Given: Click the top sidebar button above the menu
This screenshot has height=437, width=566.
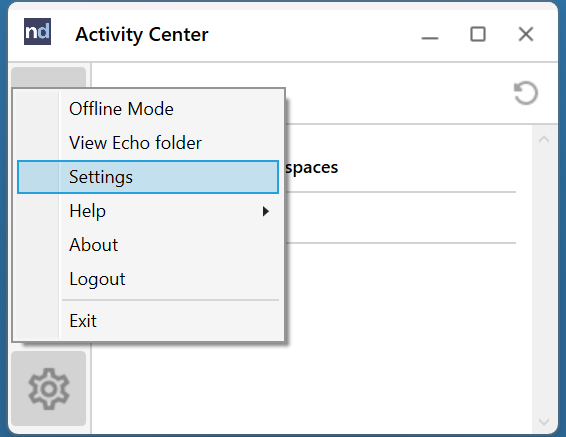Looking at the screenshot, I should pyautogui.click(x=49, y=77).
